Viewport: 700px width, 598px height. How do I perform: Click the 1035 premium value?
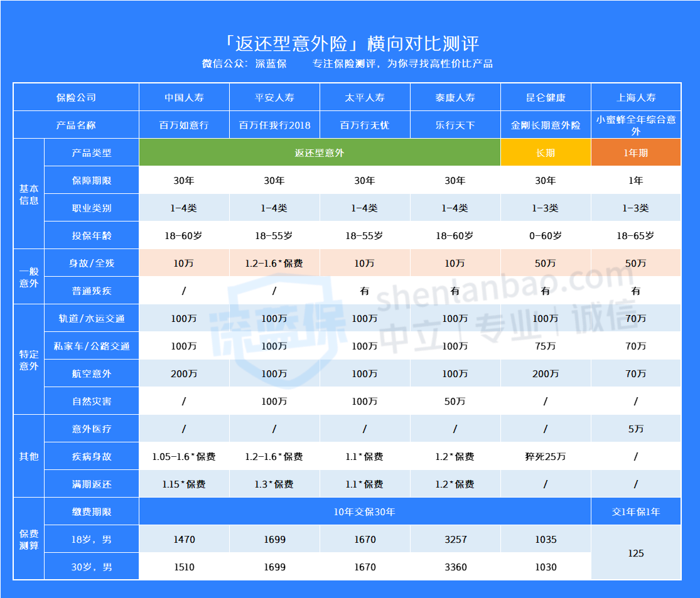click(546, 540)
